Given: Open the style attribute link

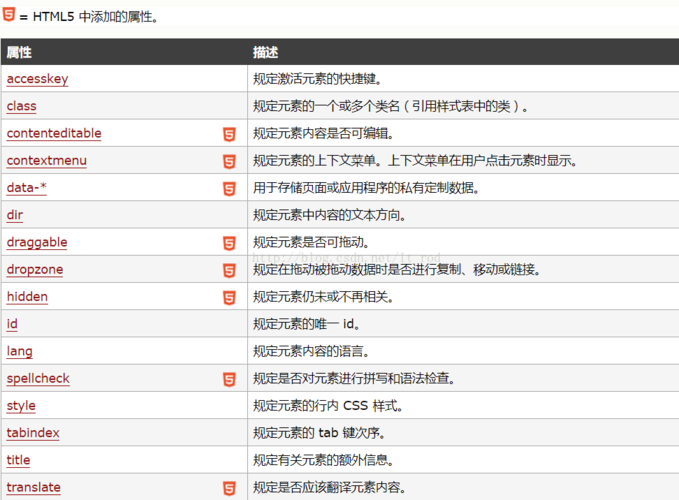Looking at the screenshot, I should point(21,406).
